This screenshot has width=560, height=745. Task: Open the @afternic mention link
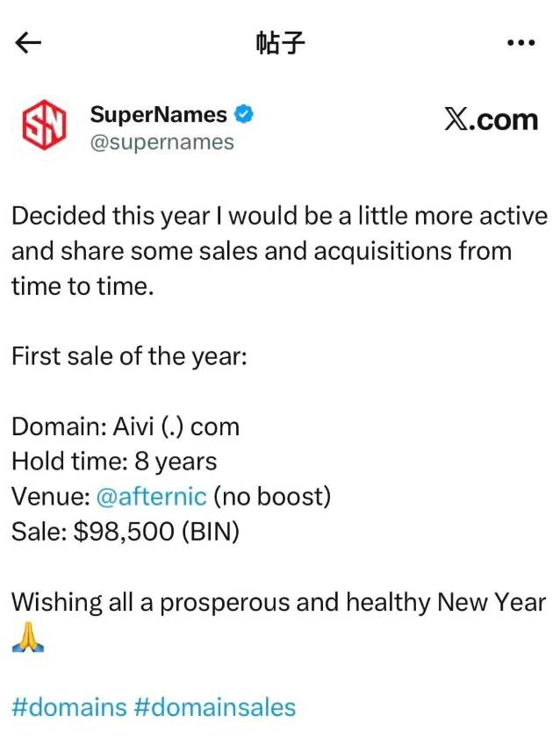[151, 496]
